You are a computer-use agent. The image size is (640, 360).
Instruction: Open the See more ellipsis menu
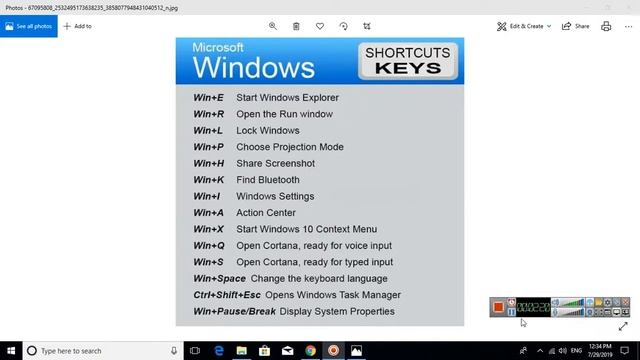pyautogui.click(x=629, y=26)
